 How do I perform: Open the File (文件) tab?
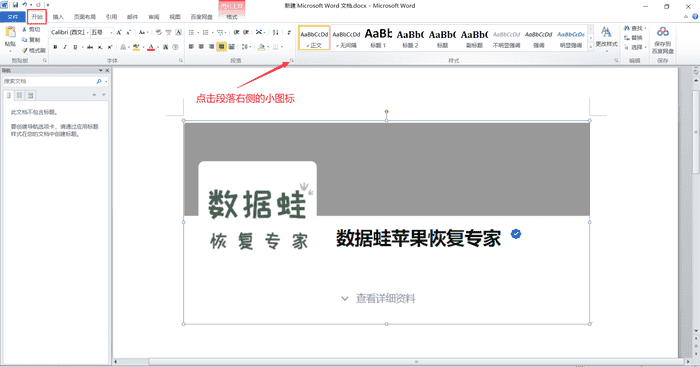[12, 17]
